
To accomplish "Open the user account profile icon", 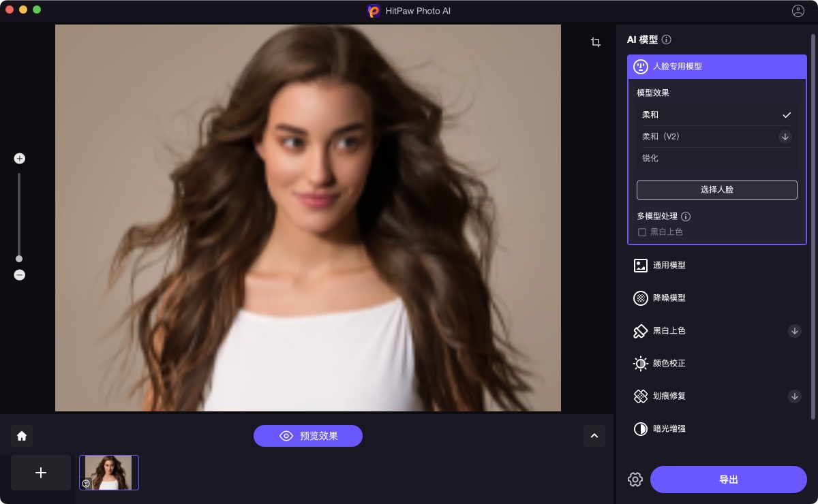I will [x=798, y=11].
